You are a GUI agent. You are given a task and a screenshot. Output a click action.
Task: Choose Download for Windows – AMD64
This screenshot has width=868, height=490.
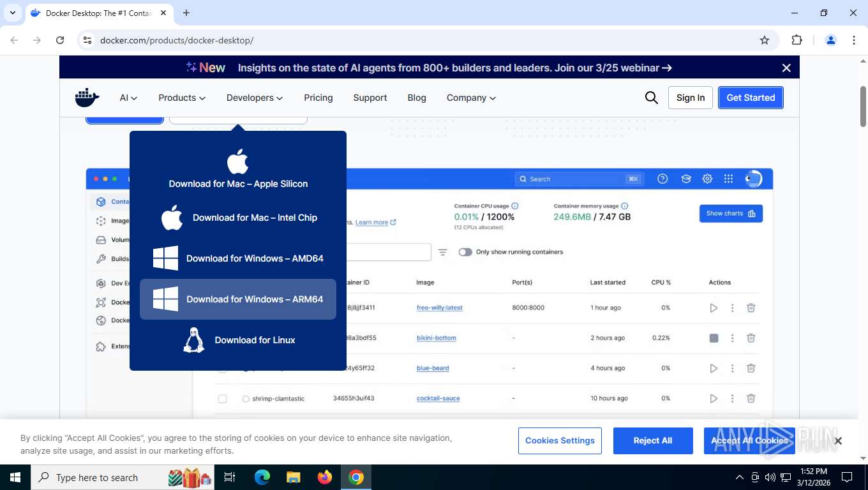coord(238,258)
